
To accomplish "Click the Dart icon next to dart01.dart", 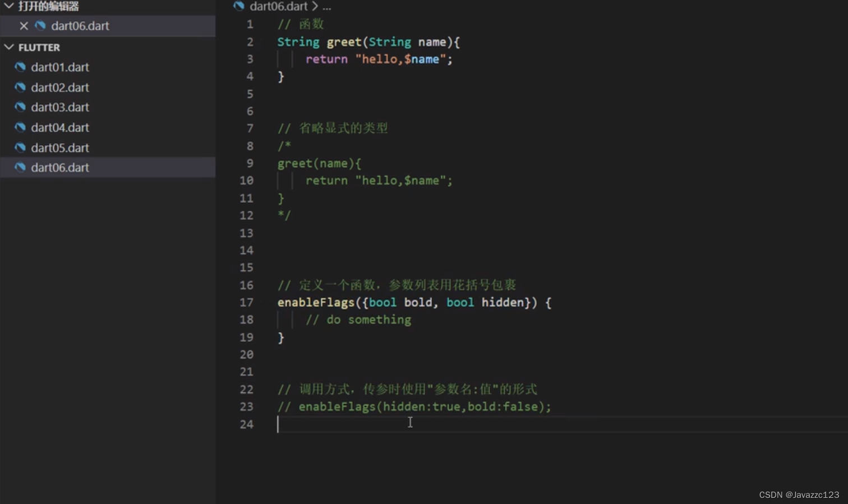I will (x=20, y=67).
